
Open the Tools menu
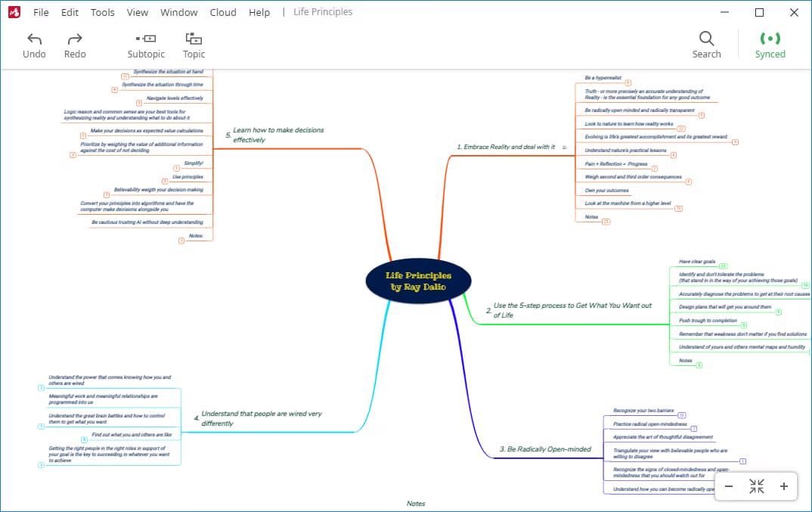(102, 12)
